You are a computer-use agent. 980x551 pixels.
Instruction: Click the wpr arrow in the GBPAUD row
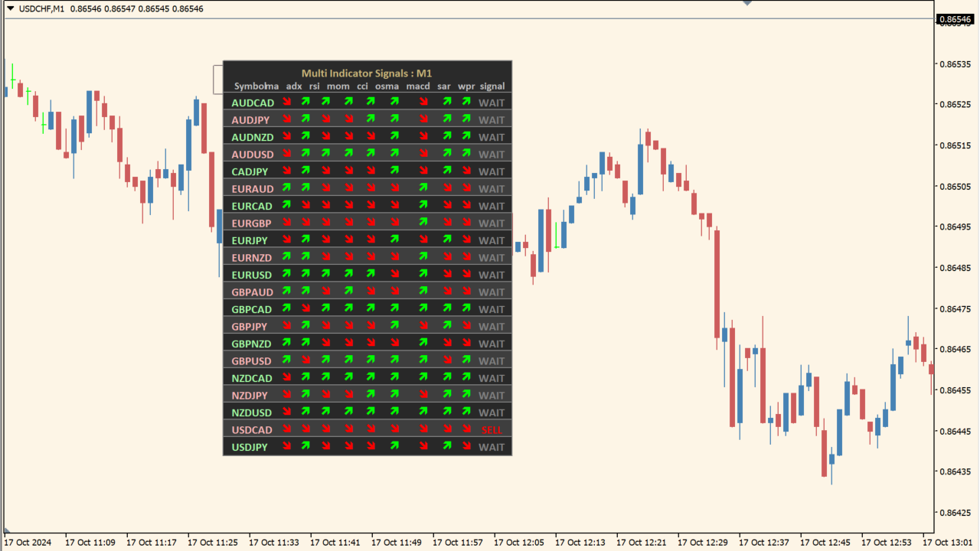(x=466, y=291)
